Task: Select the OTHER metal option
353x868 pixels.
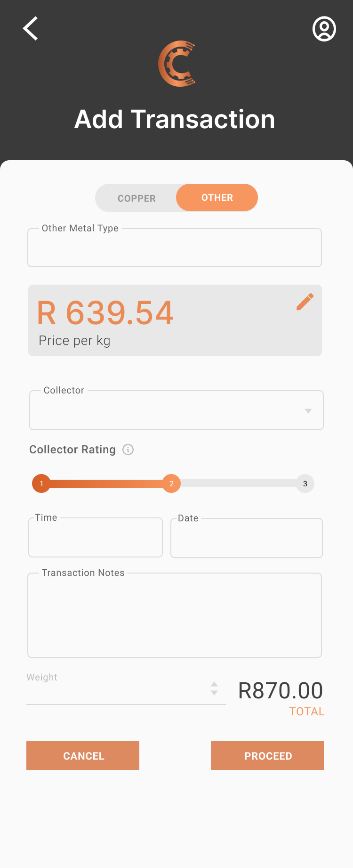Action: (217, 197)
